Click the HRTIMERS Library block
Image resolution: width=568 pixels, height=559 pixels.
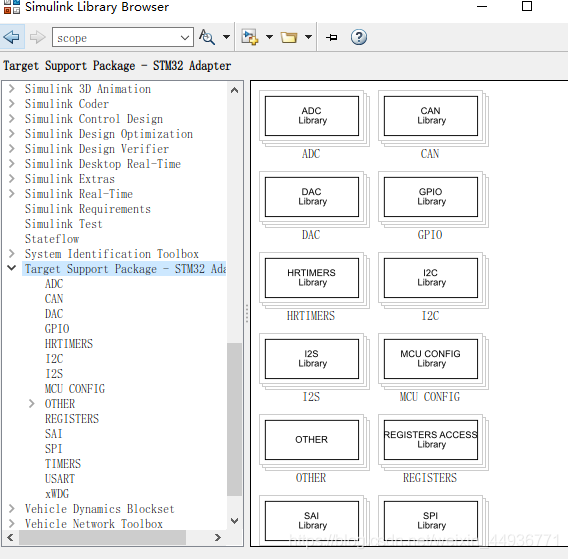point(312,278)
